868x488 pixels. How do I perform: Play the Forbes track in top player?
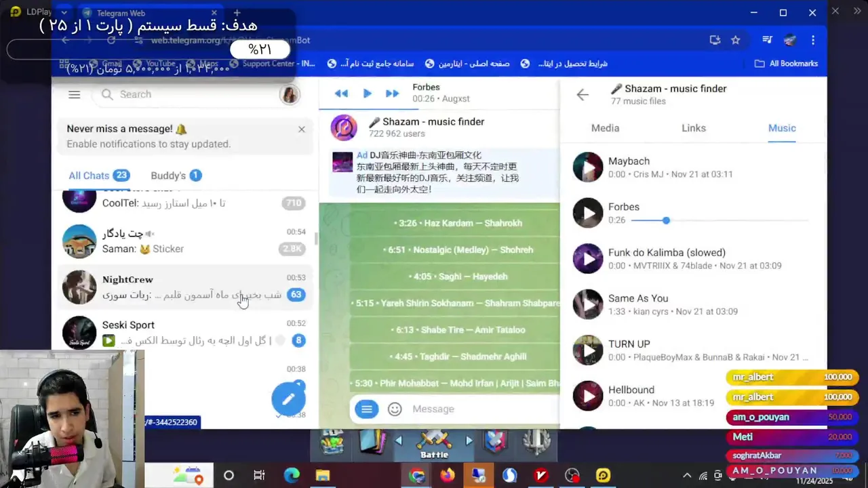point(367,94)
